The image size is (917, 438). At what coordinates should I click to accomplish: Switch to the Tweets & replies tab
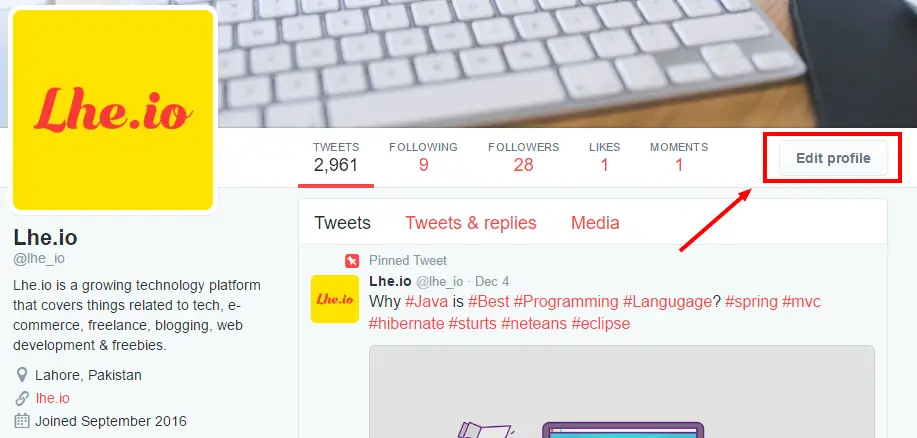pyautogui.click(x=471, y=223)
